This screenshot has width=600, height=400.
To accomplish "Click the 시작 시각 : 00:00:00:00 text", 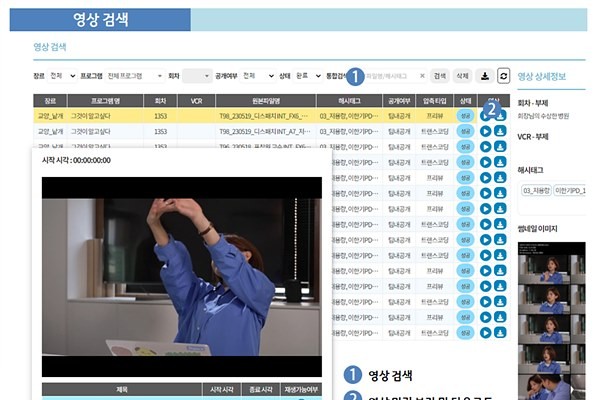I will 76,160.
